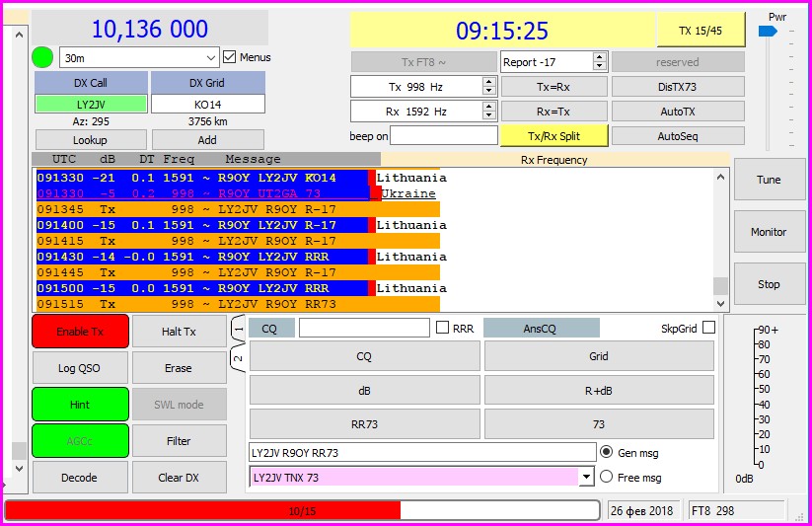
Task: Select the Free msg radio button
Action: 607,478
